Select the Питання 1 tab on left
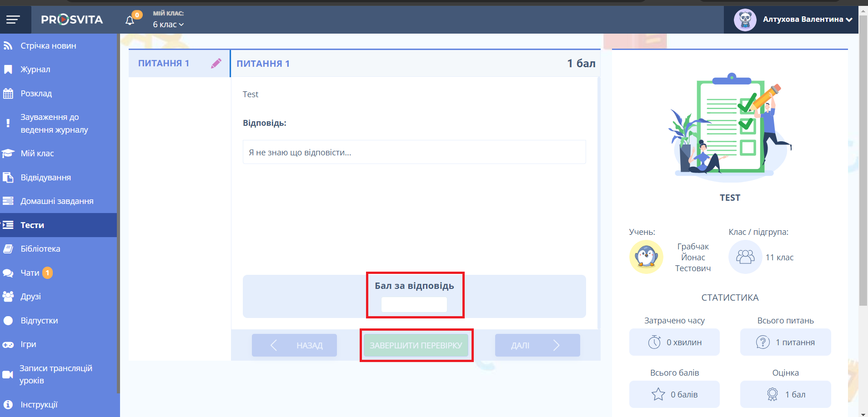 (x=164, y=64)
